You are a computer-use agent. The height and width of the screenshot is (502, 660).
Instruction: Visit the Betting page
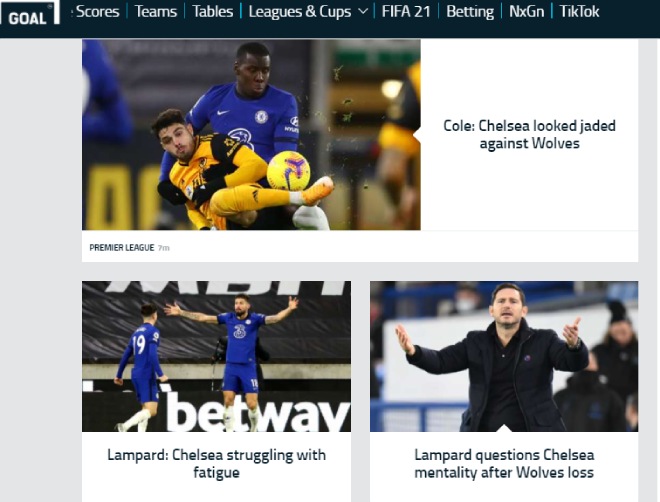pos(470,11)
